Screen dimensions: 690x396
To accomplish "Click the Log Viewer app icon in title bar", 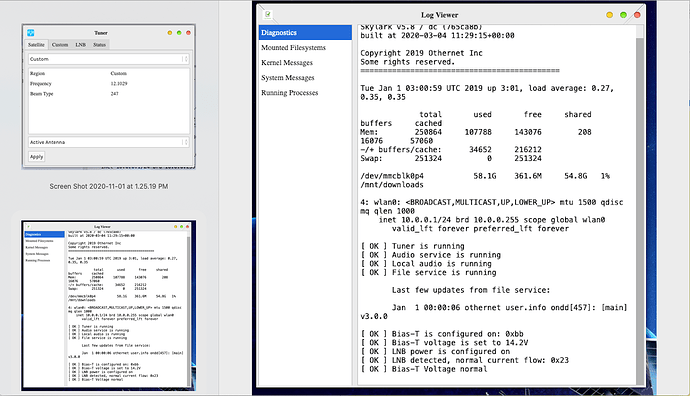I will pyautogui.click(x=268, y=15).
